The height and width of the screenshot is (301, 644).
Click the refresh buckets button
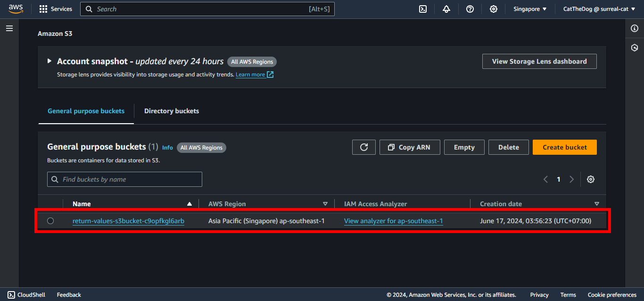[364, 147]
